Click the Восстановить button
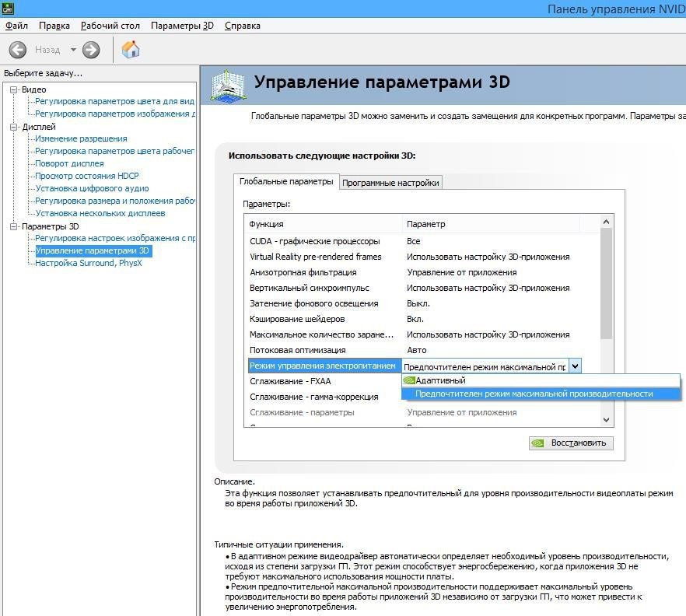 (x=571, y=443)
